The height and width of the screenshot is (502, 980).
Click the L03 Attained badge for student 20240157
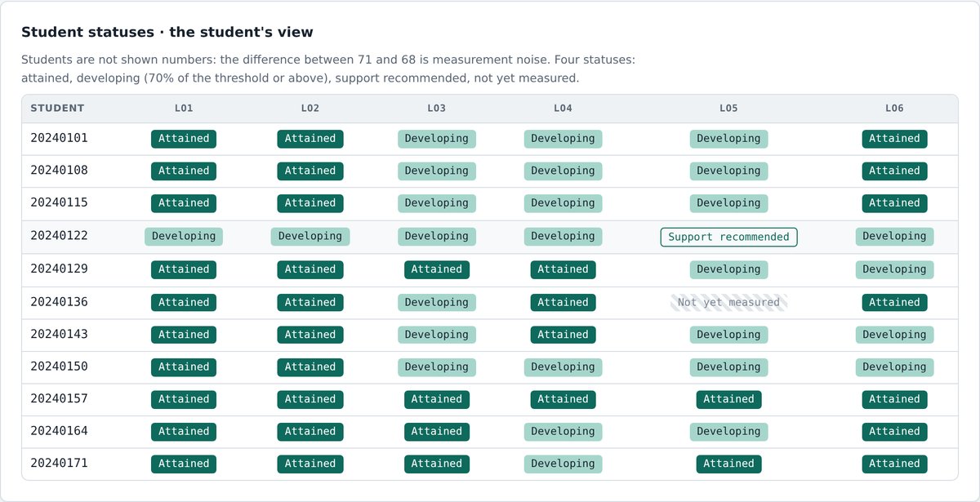pyautogui.click(x=437, y=399)
